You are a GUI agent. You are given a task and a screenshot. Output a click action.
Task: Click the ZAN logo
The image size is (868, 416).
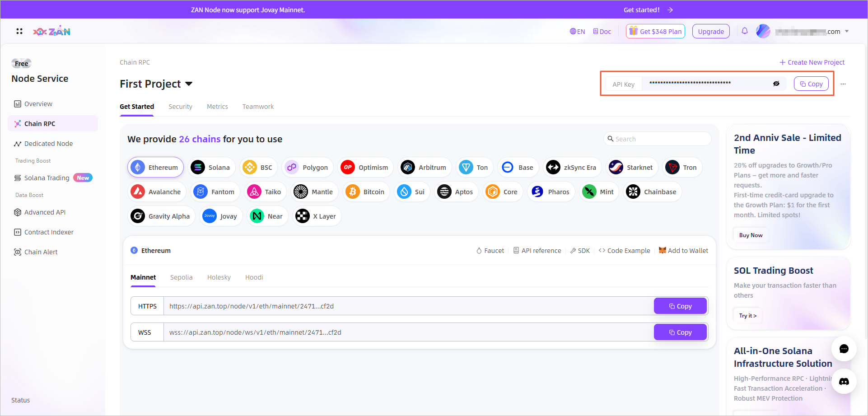coord(51,31)
